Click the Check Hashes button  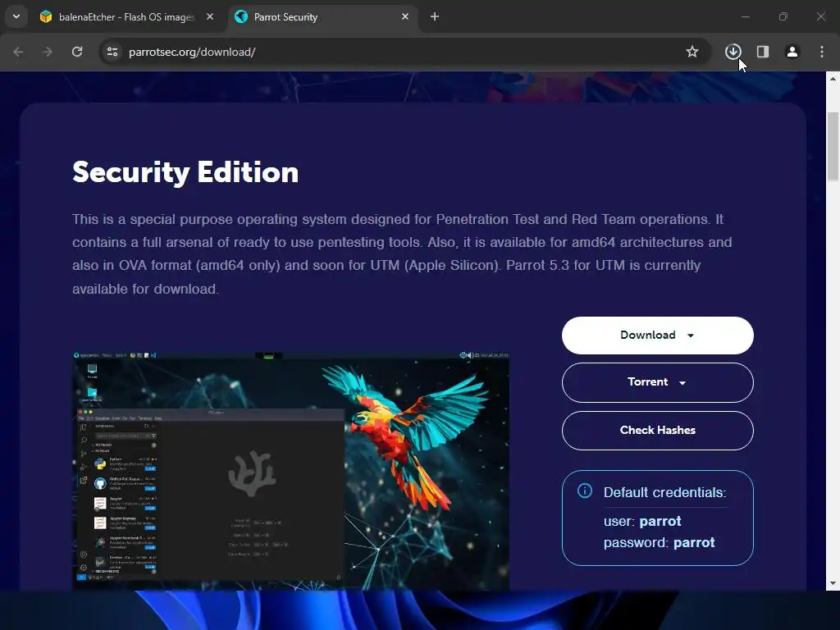pos(657,430)
